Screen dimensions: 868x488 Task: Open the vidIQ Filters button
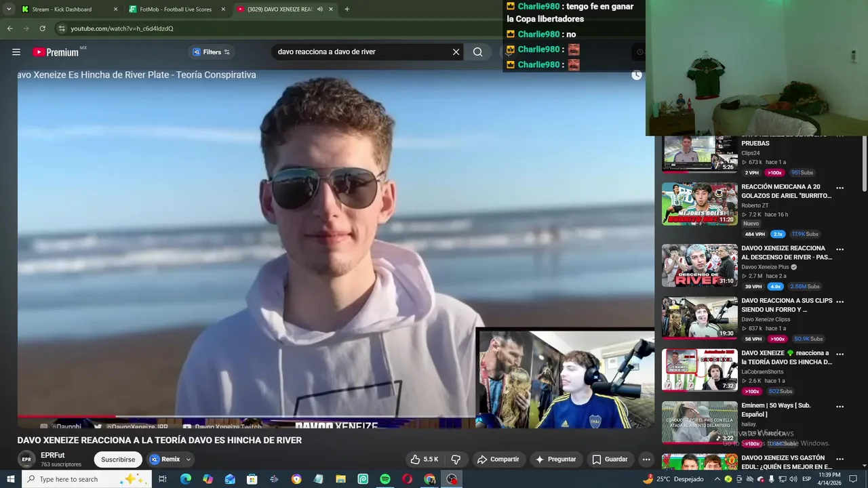212,52
